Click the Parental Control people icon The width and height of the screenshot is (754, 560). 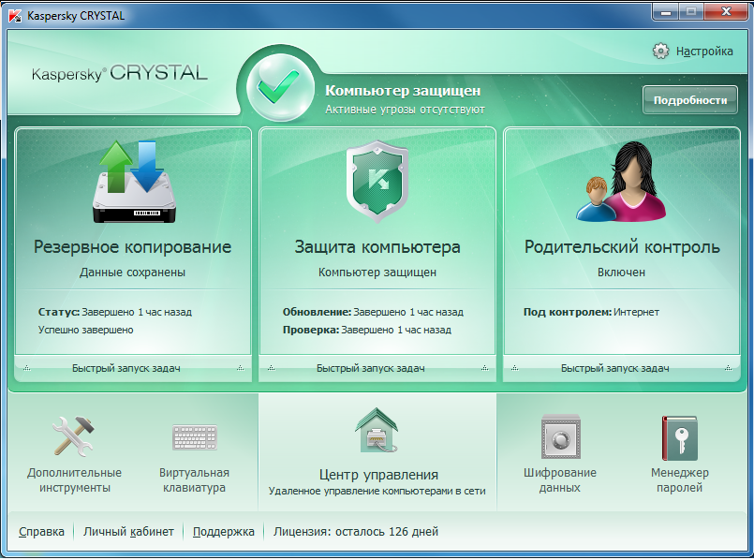tap(621, 181)
